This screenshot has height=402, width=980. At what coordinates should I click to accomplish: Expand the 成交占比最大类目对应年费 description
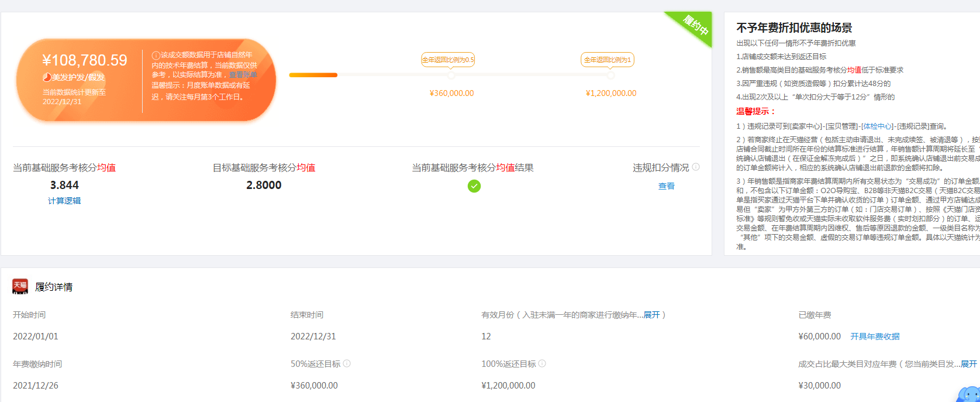click(x=969, y=364)
